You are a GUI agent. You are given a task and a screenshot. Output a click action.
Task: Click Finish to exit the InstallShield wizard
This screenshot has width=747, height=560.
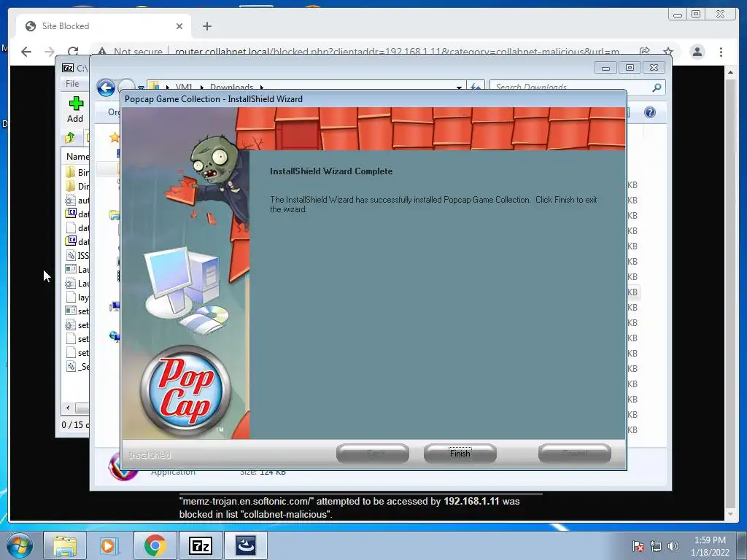coord(460,454)
